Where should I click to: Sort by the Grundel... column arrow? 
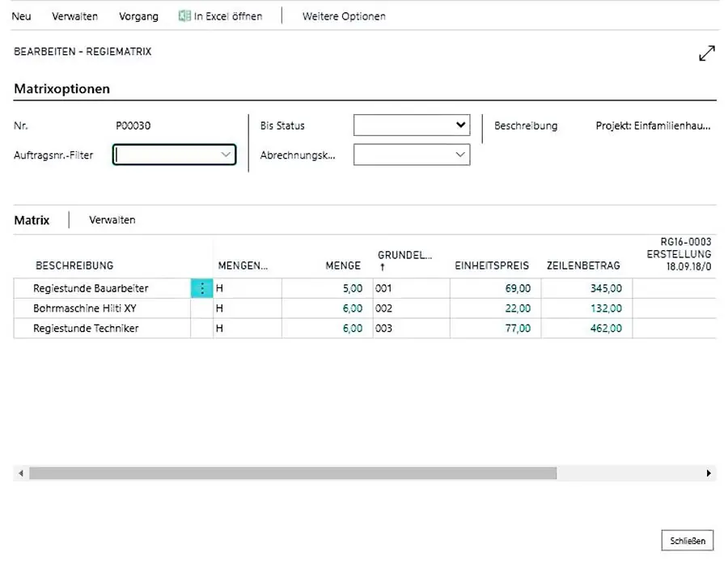tap(383, 267)
